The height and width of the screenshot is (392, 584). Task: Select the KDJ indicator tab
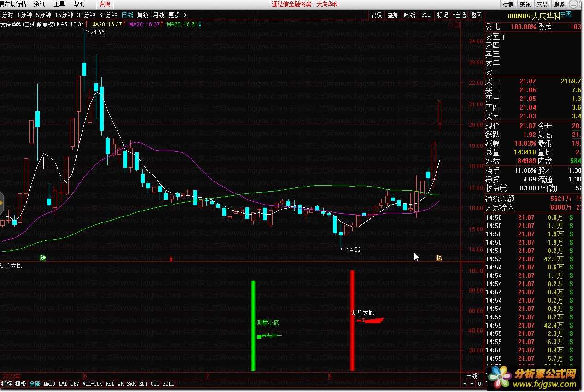(x=143, y=384)
